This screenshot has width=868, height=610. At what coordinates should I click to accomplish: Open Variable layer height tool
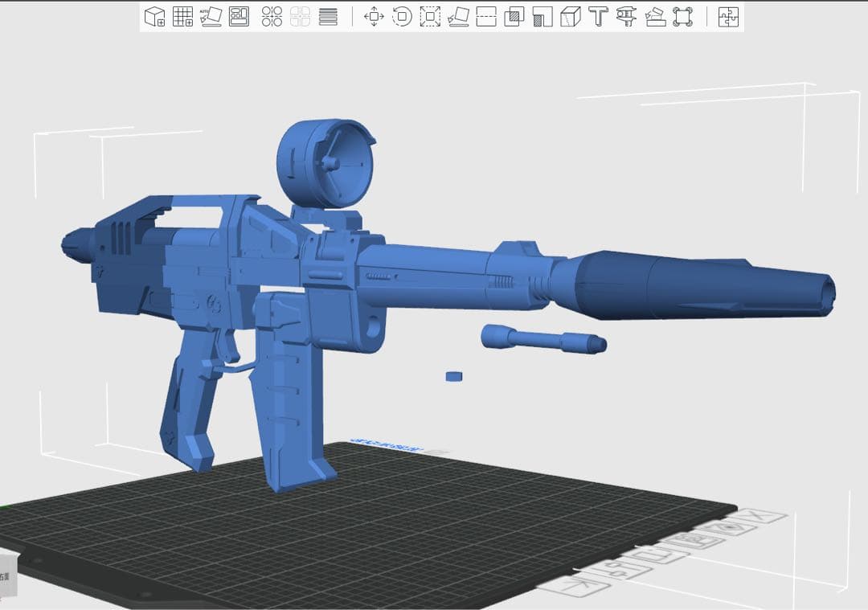[x=328, y=17]
